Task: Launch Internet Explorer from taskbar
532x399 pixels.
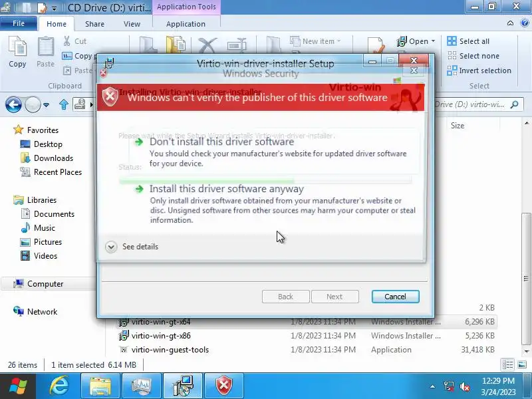Action: (x=59, y=386)
